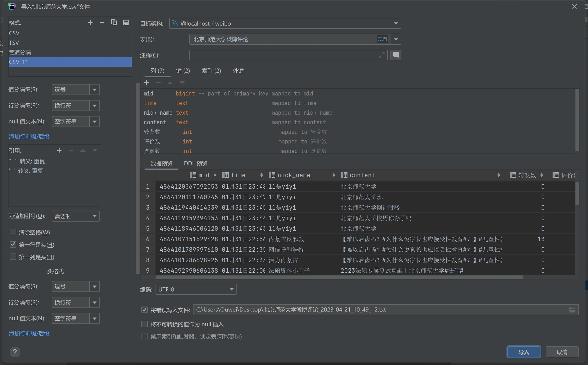
Task: Click the add column plus icon
Action: click(146, 83)
